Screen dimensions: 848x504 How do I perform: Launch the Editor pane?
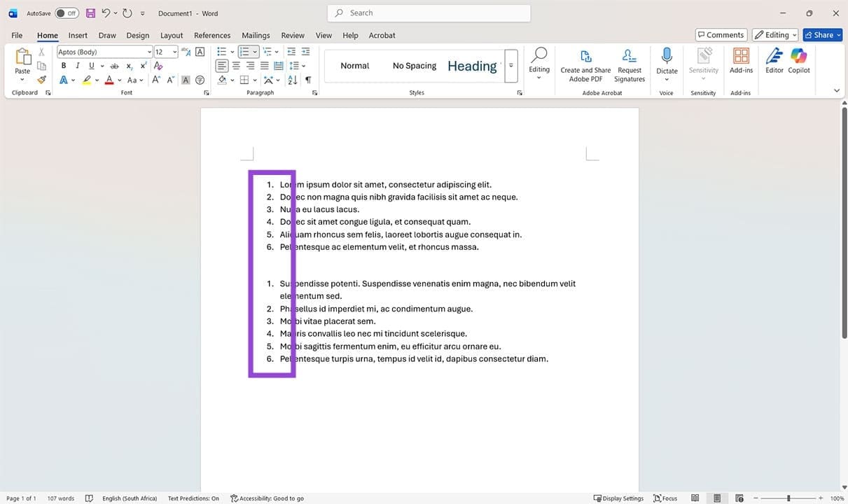[773, 62]
